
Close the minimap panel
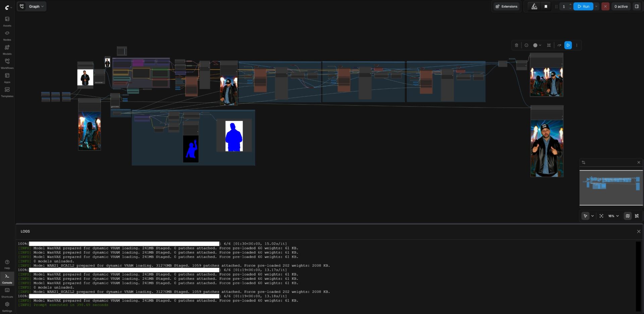[x=639, y=163]
